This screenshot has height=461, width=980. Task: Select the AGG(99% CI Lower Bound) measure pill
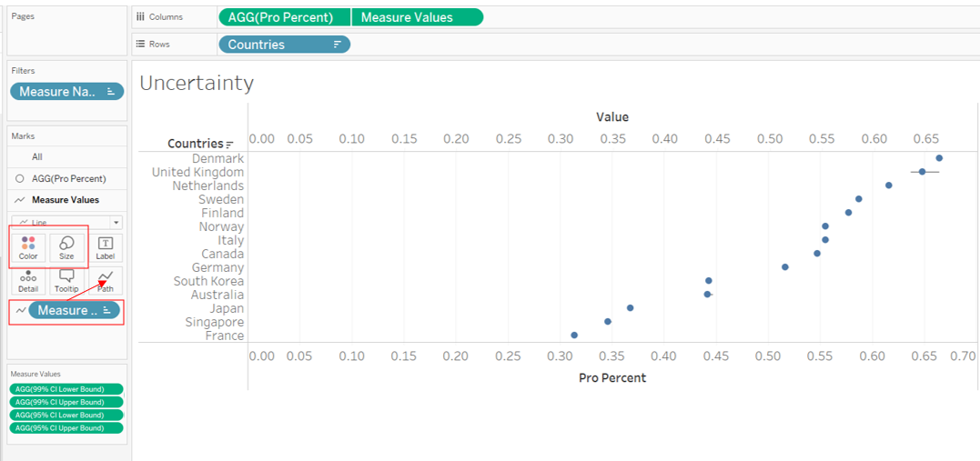pos(66,389)
